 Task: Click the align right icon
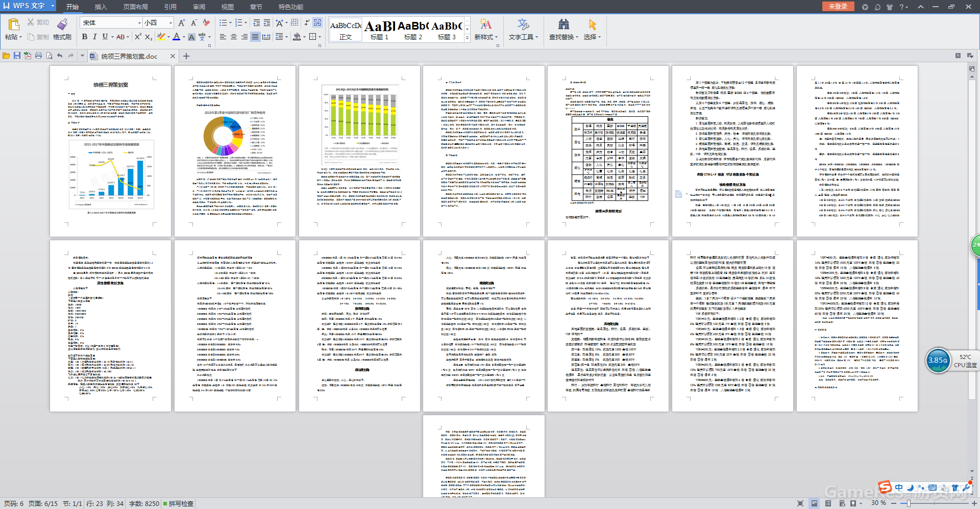244,37
